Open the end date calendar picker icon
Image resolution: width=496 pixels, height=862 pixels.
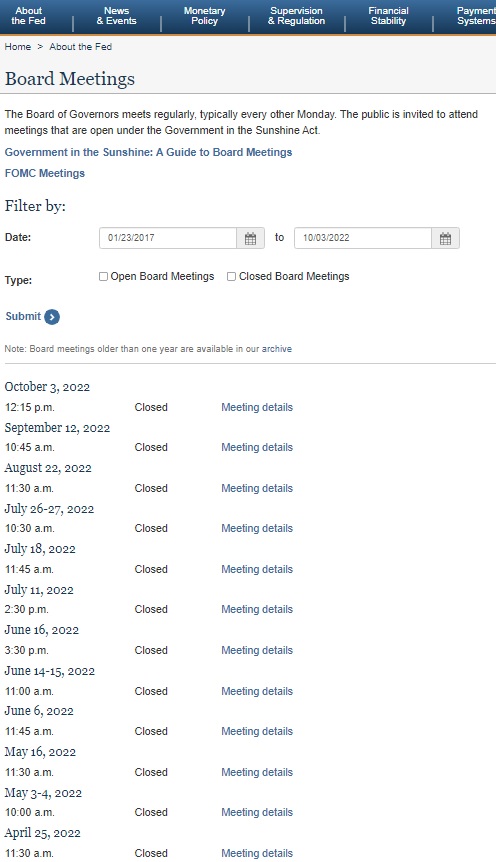pos(445,238)
